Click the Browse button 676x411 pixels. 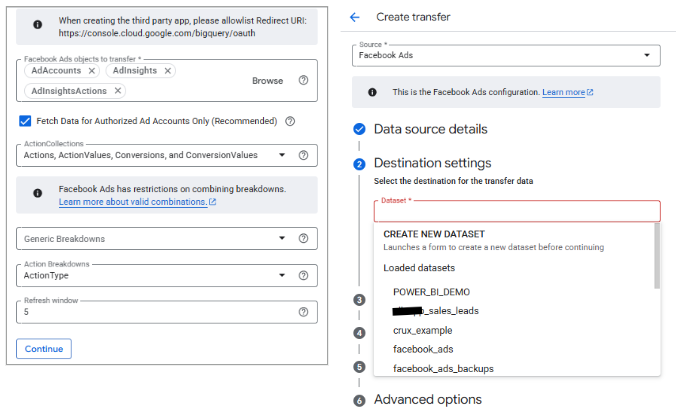267,81
